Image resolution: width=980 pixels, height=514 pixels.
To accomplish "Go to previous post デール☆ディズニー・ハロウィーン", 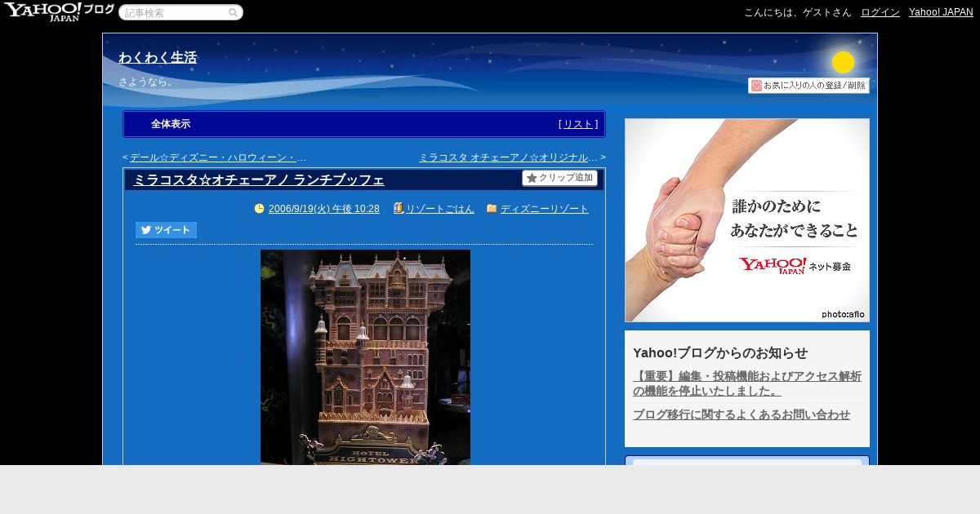I will 217,157.
